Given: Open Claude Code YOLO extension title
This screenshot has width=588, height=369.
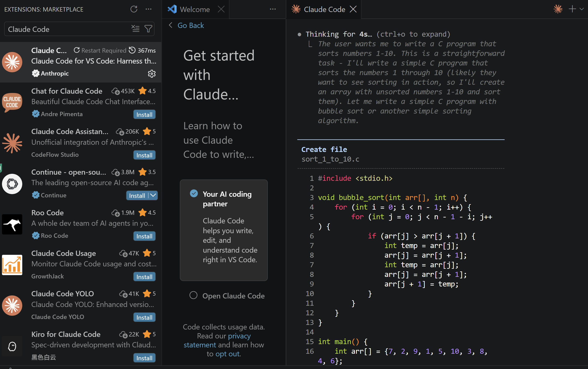Looking at the screenshot, I should (63, 294).
